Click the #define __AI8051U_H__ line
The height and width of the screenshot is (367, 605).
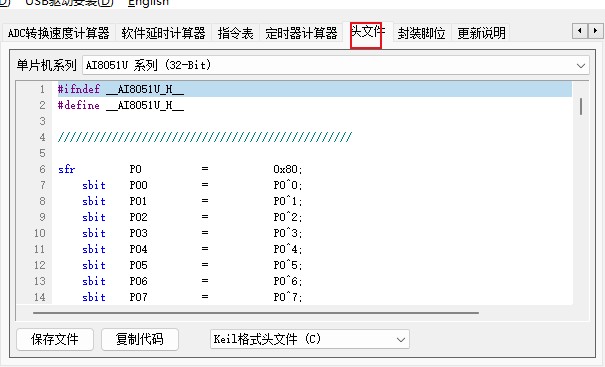pyautogui.click(x=121, y=105)
